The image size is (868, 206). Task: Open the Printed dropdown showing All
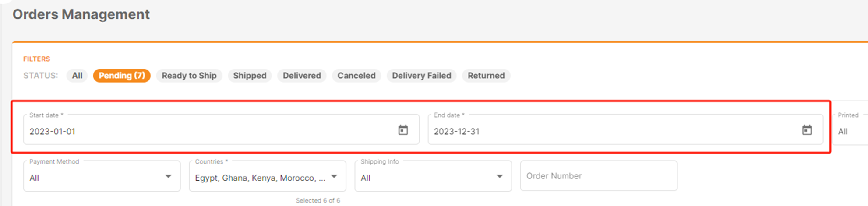point(850,129)
